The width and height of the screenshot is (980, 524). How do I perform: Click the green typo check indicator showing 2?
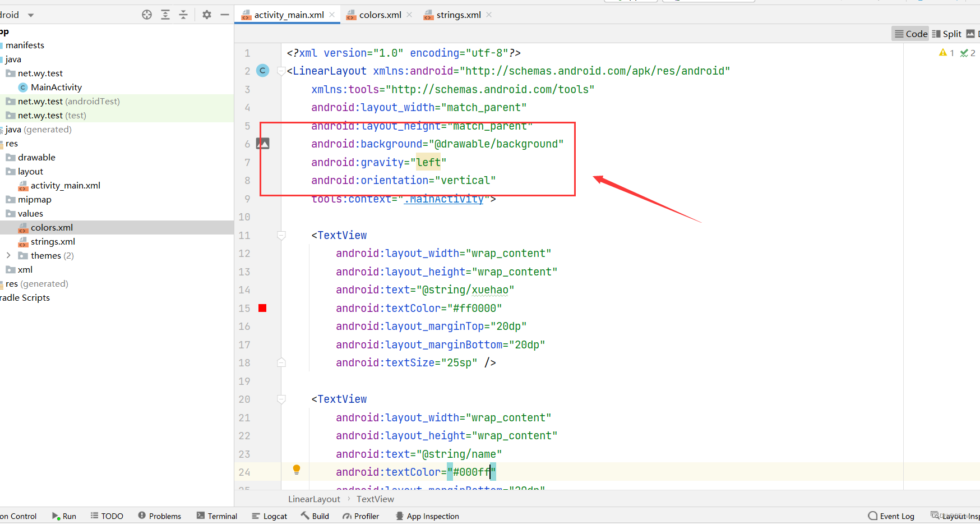pyautogui.click(x=968, y=53)
